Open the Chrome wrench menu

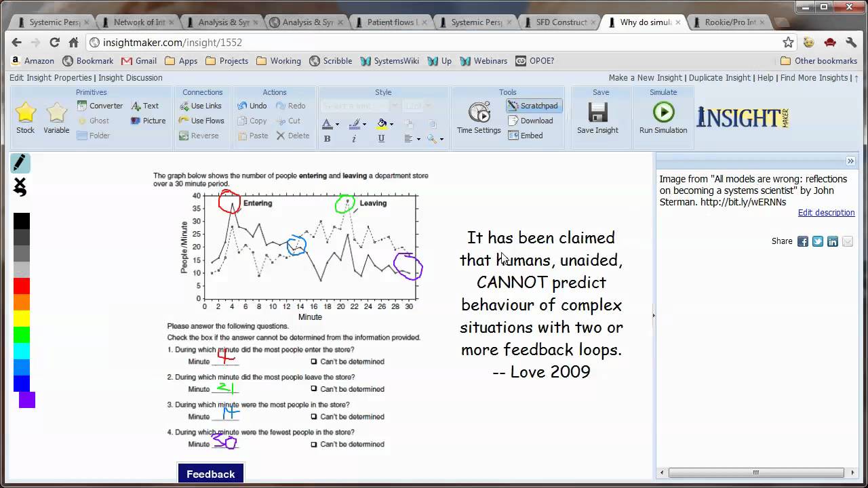coord(851,42)
